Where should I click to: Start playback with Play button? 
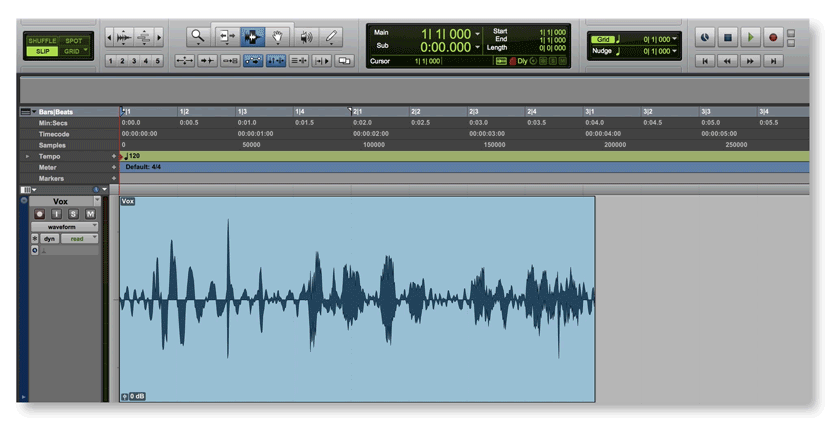(751, 37)
